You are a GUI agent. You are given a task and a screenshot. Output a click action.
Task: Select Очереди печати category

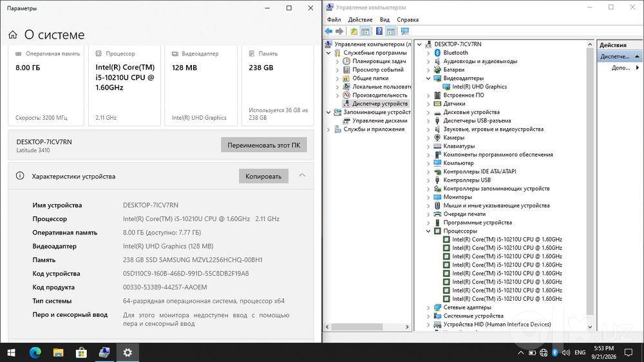click(464, 214)
